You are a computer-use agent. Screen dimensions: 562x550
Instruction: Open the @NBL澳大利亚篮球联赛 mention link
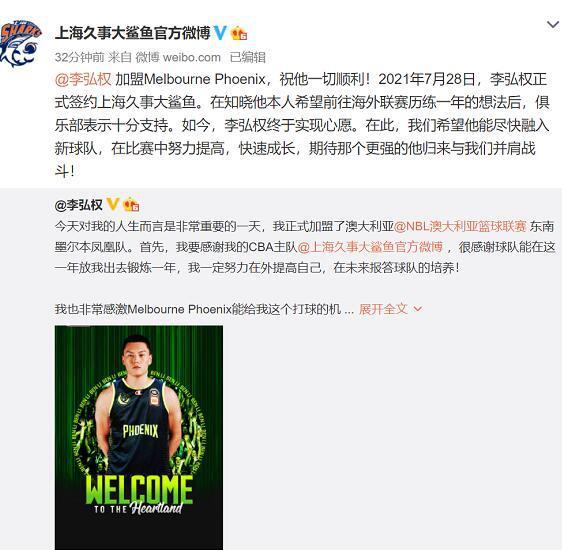460,226
